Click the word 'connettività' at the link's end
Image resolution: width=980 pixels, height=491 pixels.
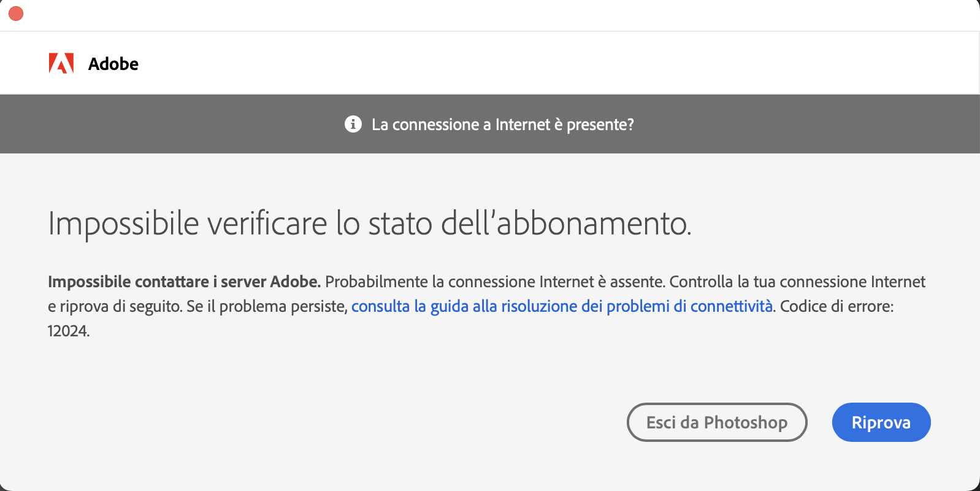tap(732, 306)
